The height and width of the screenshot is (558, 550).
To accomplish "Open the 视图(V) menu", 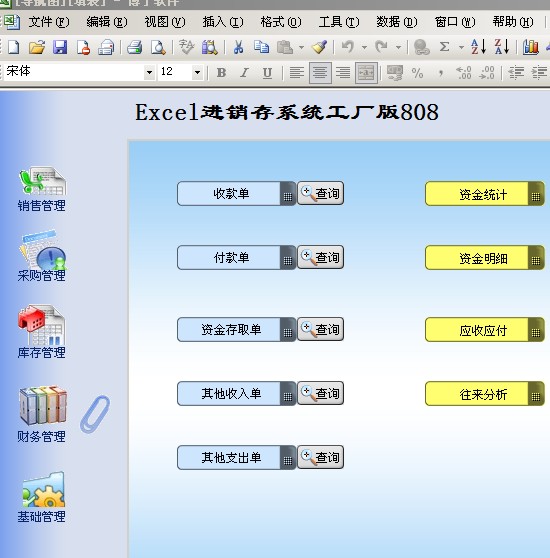I will point(165,22).
